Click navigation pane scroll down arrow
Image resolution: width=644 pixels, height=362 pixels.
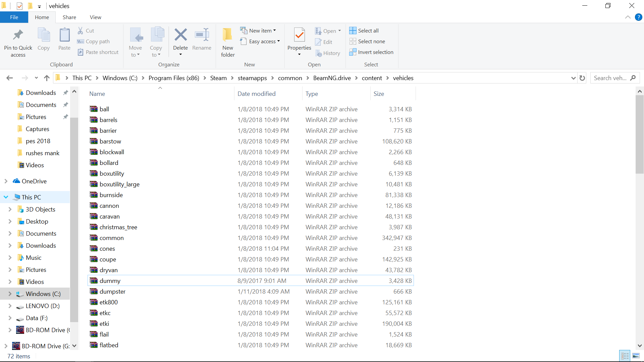pos(74,346)
